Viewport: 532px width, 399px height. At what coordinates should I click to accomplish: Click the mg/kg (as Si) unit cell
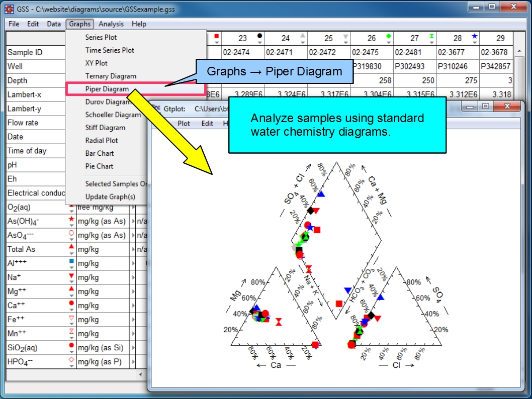click(x=103, y=348)
